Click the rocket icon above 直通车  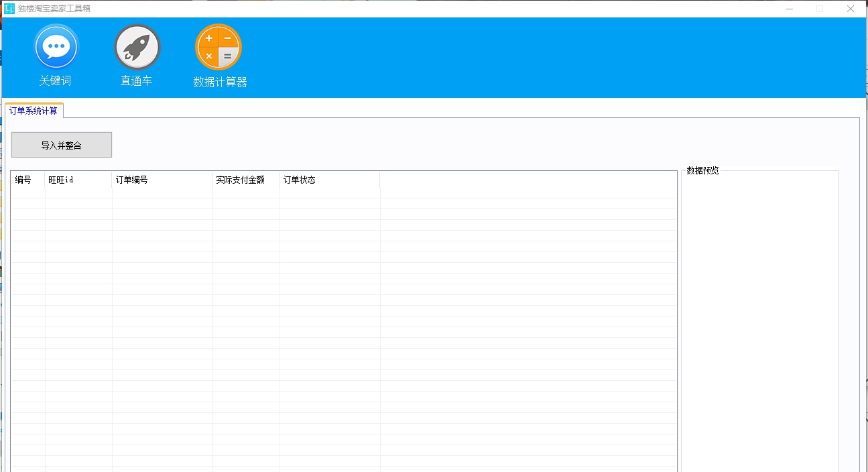pos(136,46)
